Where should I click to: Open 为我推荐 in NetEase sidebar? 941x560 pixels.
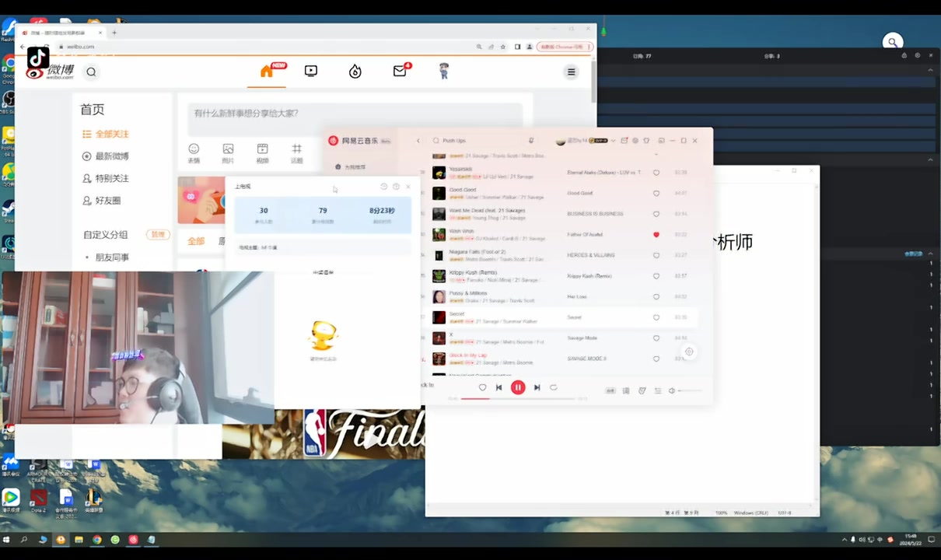point(350,167)
